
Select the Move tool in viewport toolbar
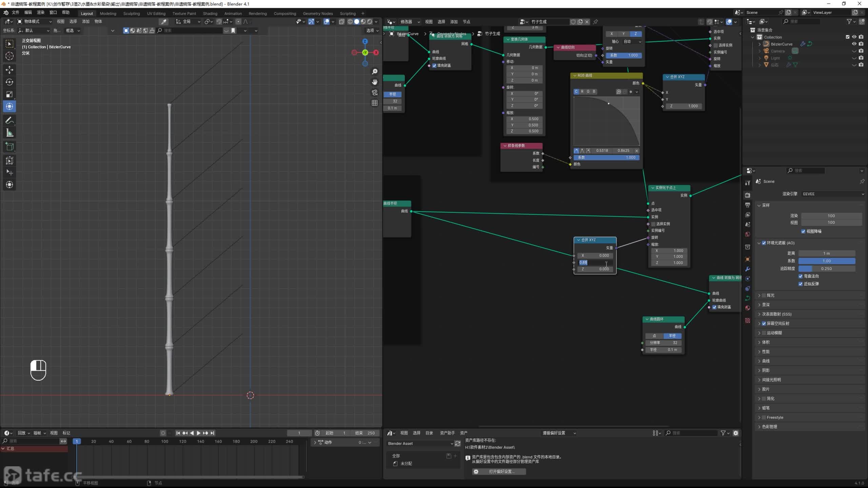pyautogui.click(x=9, y=70)
